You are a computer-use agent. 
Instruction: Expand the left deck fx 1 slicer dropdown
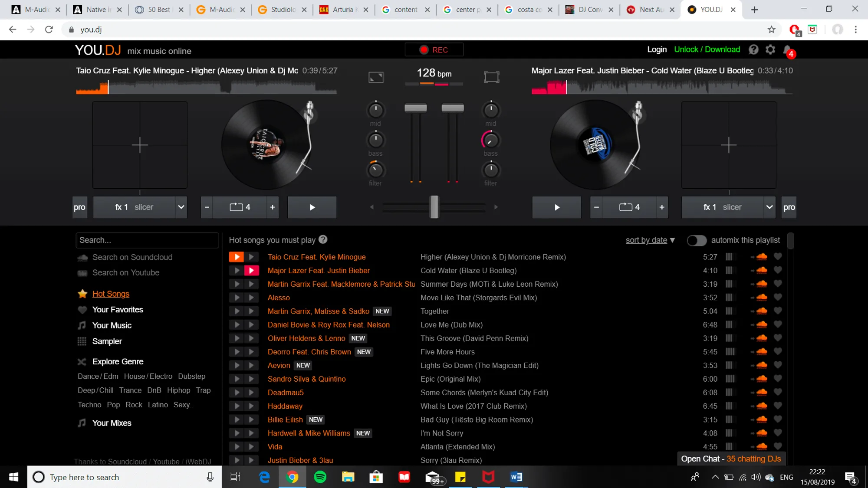[181, 207]
